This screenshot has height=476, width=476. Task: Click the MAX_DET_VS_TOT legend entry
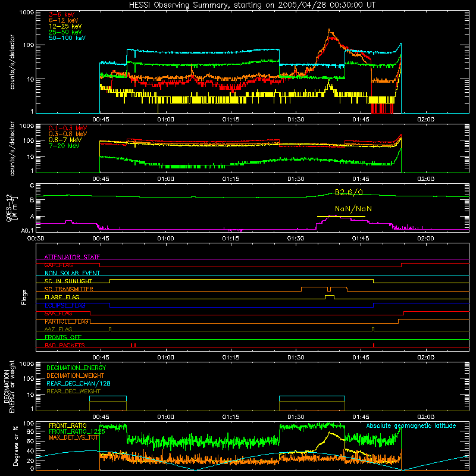(73, 437)
